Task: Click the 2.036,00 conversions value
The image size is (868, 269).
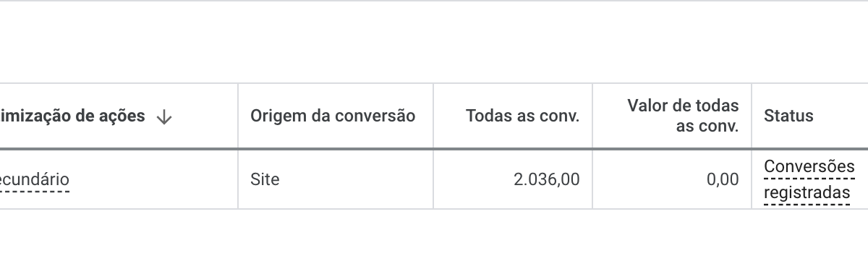Action: coord(547,179)
